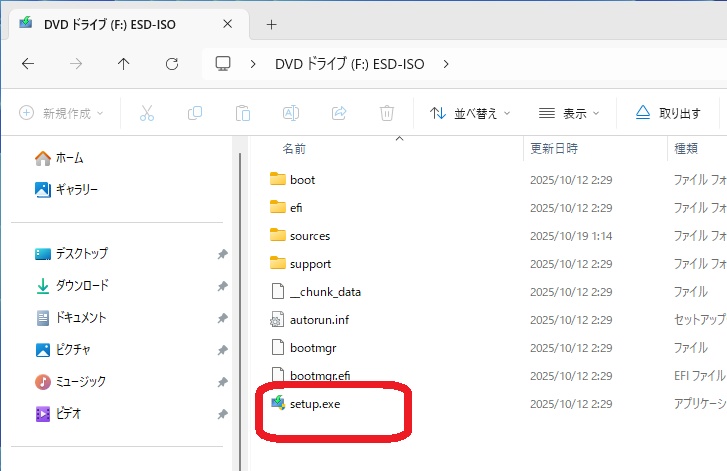Click the EFI ファイル type cell
This screenshot has width=727, height=471.
699,376
